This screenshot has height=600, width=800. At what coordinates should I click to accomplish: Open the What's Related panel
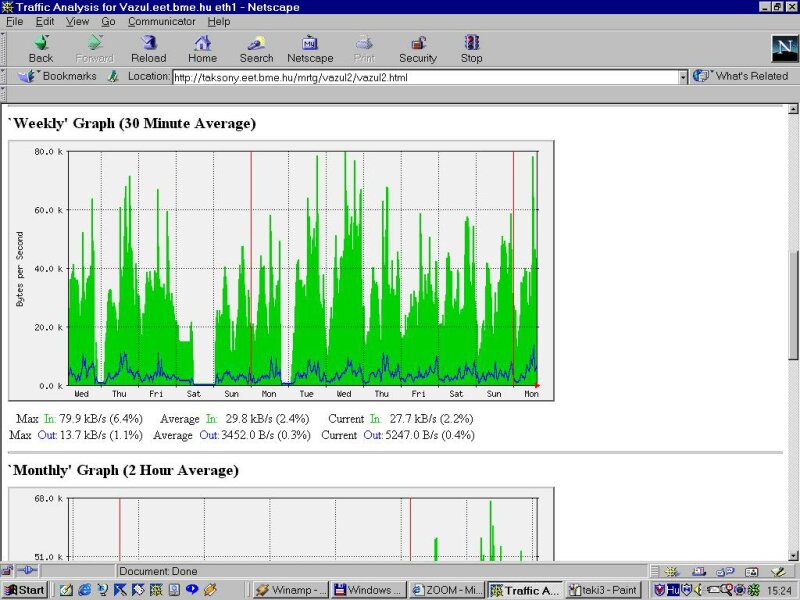[x=742, y=76]
